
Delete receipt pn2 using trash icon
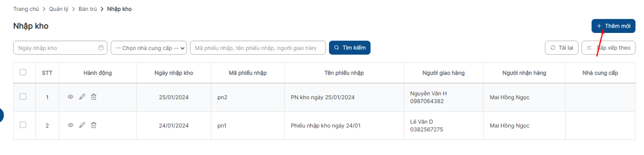pos(93,97)
